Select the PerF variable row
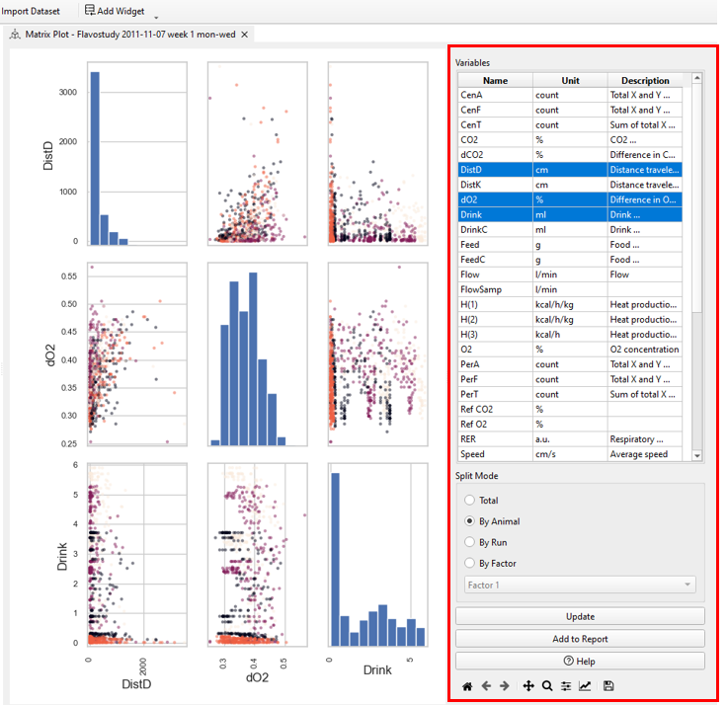Screen dimensions: 728x705 pyautogui.click(x=570, y=379)
